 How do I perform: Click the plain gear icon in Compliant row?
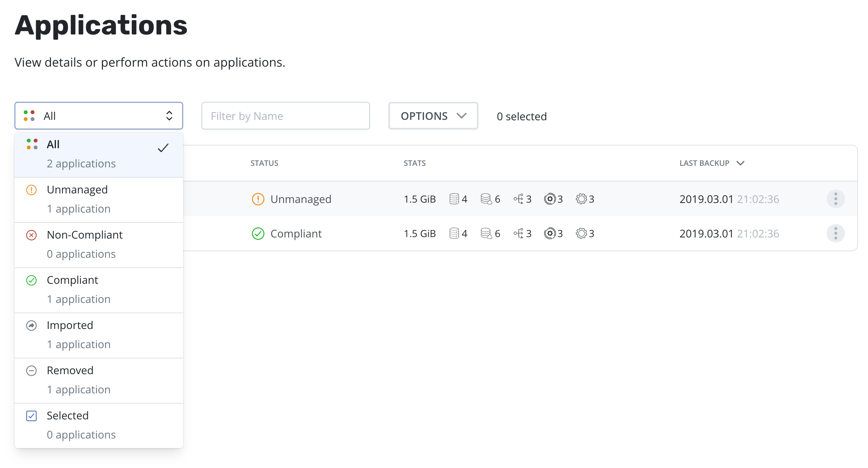point(581,234)
